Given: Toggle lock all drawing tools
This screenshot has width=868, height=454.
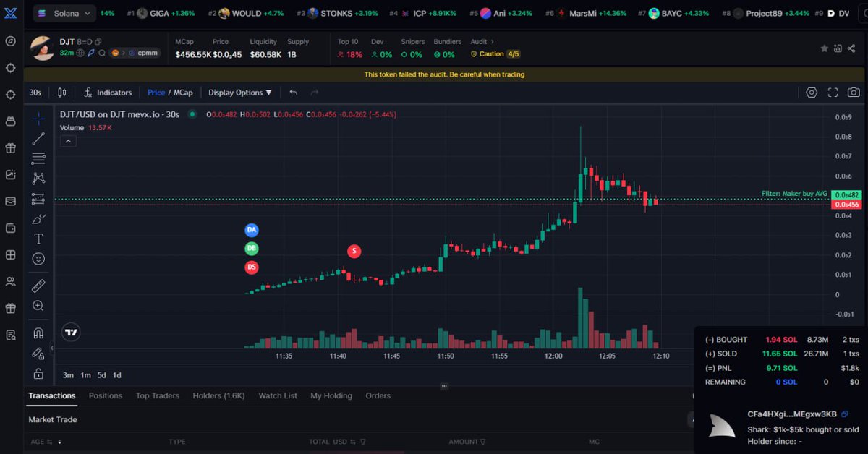Looking at the screenshot, I should (x=38, y=374).
